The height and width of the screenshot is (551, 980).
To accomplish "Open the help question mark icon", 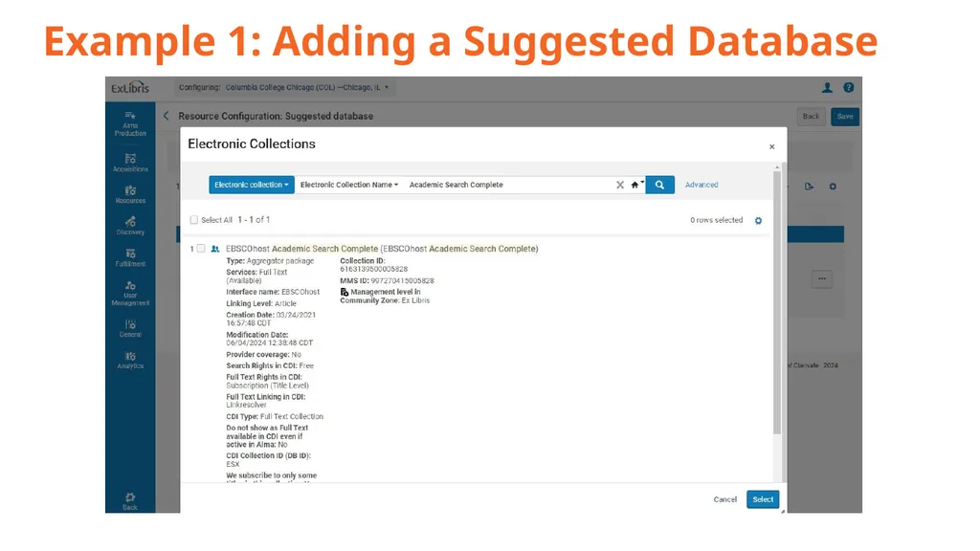I will coord(848,87).
